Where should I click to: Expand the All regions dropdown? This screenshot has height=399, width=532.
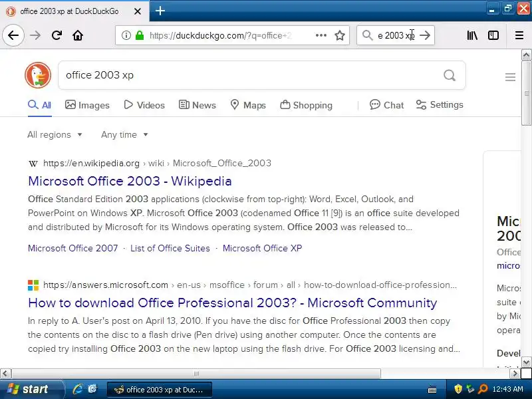click(x=55, y=135)
